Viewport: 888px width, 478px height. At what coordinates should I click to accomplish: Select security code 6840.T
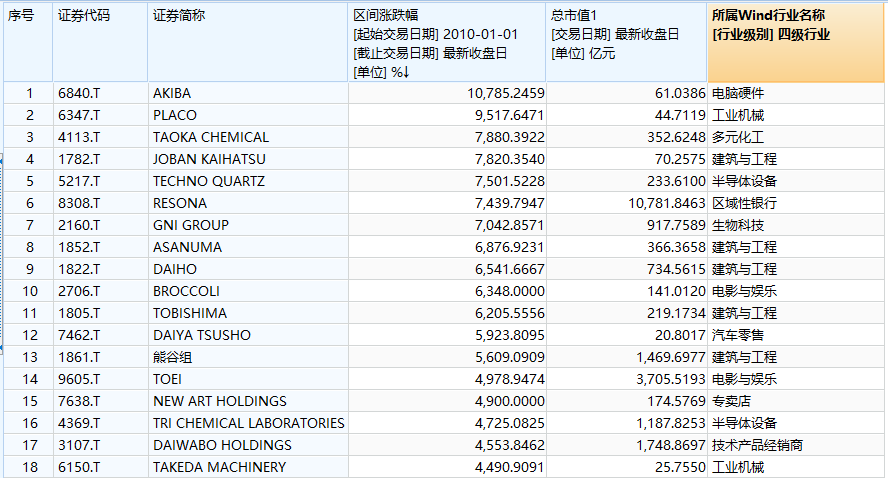pos(79,93)
